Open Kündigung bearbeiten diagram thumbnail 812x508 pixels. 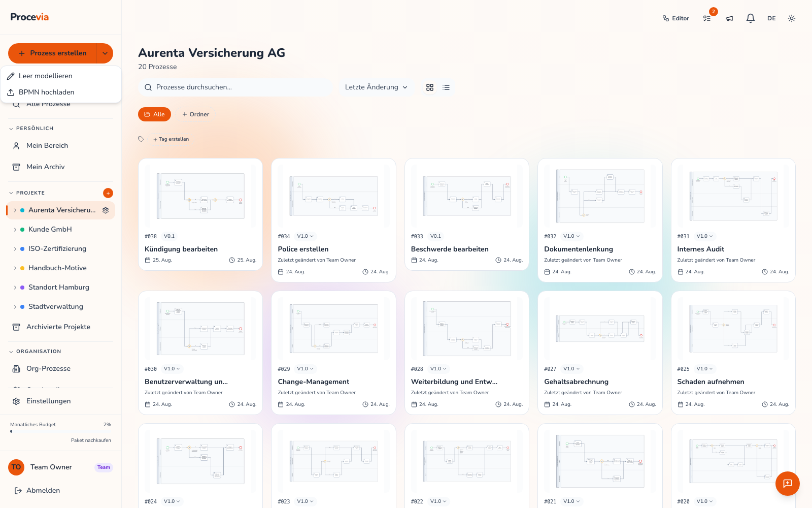coord(200,196)
